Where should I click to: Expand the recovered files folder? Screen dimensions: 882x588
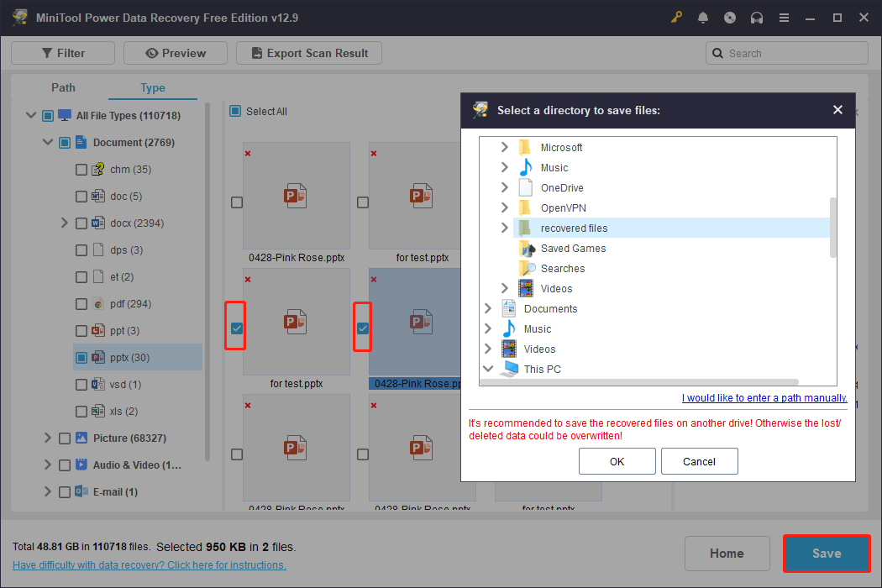505,228
